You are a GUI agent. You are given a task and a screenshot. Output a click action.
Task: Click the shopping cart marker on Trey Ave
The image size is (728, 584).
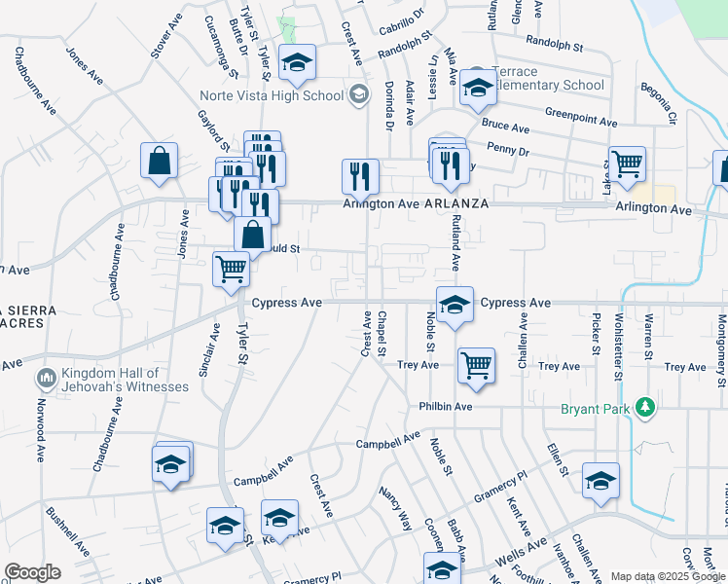tap(476, 366)
